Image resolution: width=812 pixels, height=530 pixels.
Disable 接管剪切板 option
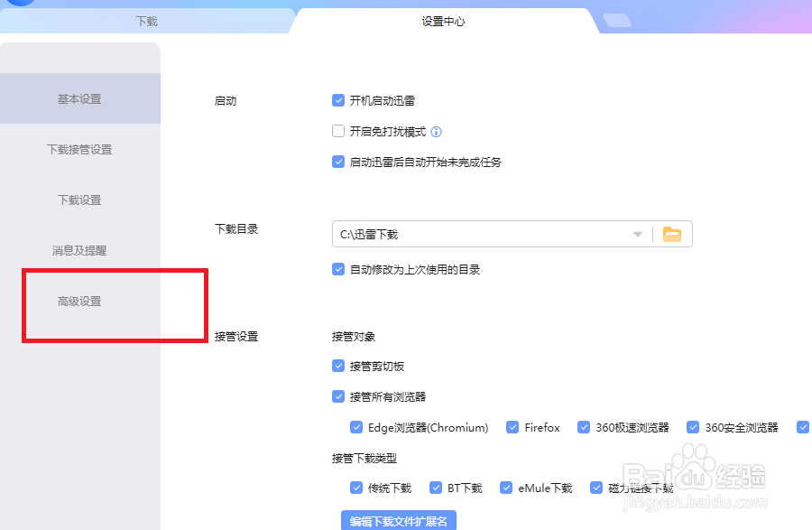pos(338,366)
